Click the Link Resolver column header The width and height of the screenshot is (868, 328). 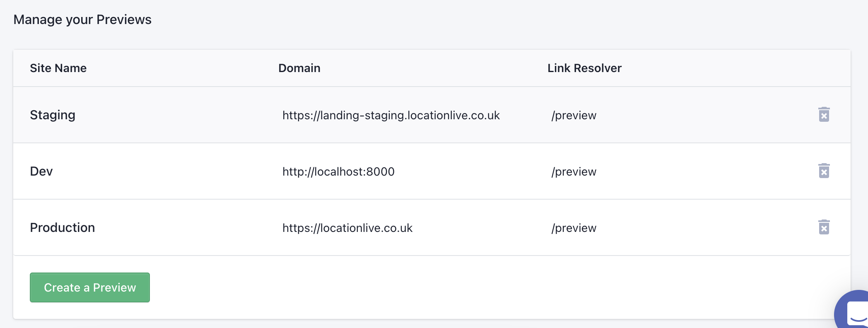[584, 68]
